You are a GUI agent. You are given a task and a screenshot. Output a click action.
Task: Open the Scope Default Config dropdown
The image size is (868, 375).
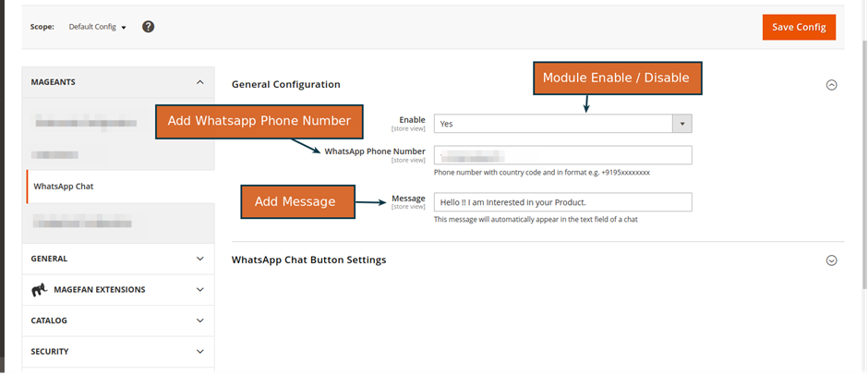click(98, 27)
